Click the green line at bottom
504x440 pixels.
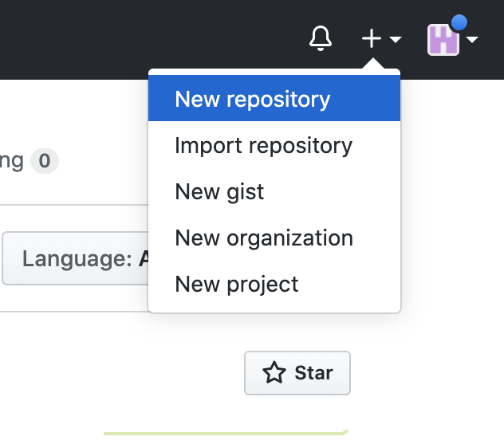coord(225,433)
